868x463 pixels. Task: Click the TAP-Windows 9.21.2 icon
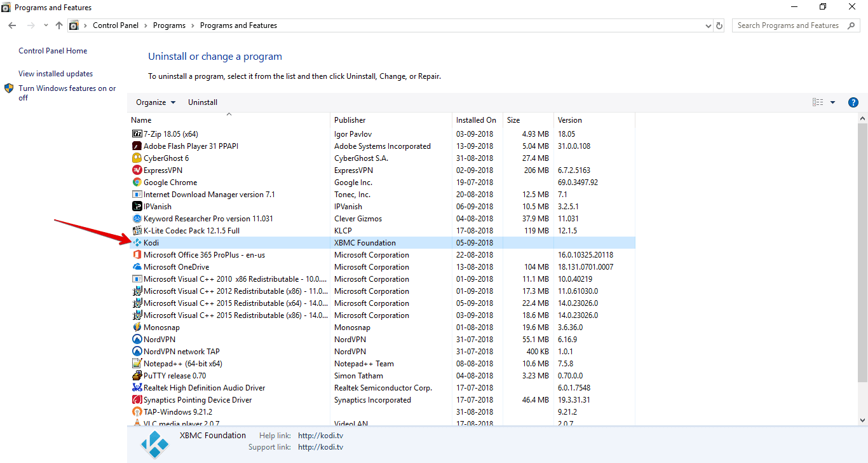[137, 412]
